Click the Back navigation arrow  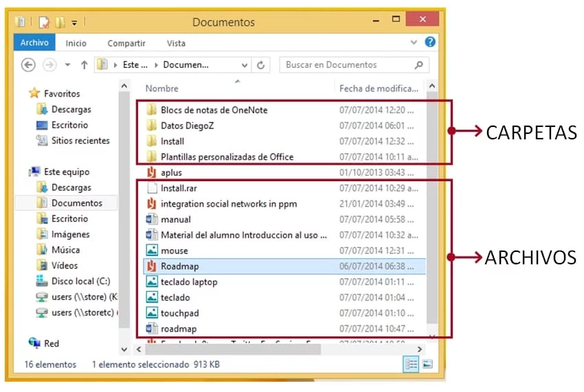(28, 65)
